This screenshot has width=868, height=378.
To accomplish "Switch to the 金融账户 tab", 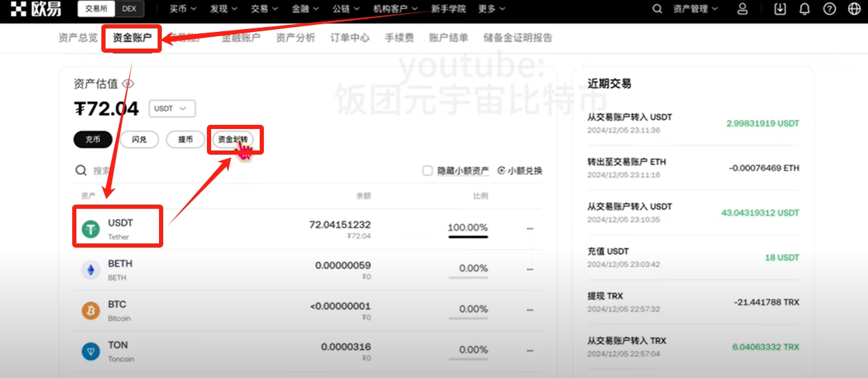I will (x=241, y=38).
